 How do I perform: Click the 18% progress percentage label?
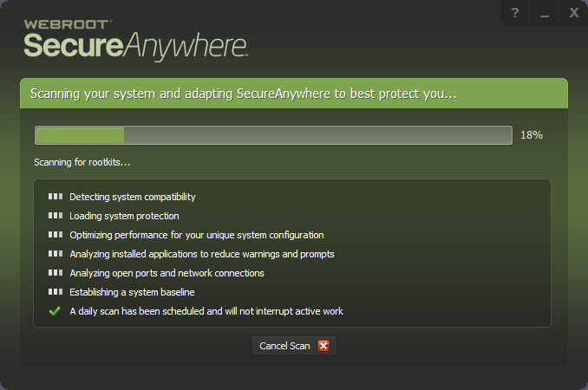(x=531, y=135)
